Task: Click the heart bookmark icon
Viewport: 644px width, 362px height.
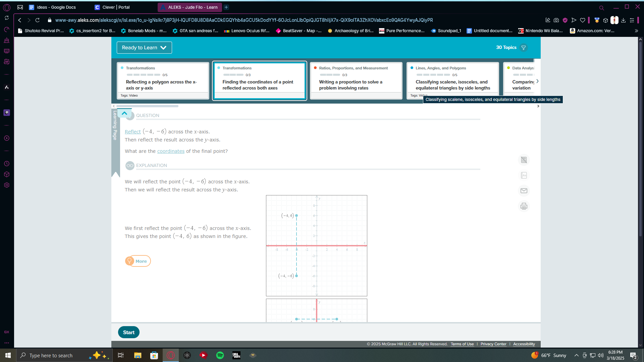Action: pyautogui.click(x=583, y=20)
